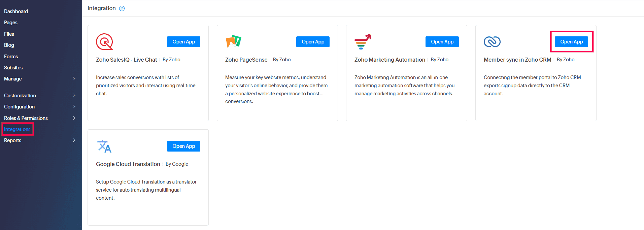This screenshot has height=230, width=644.
Task: Open Subsites in the sidebar
Action: (x=13, y=68)
